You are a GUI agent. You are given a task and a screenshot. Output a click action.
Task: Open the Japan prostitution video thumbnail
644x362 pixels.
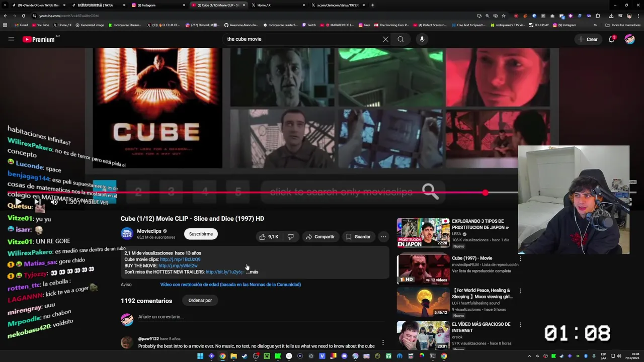[x=423, y=233]
